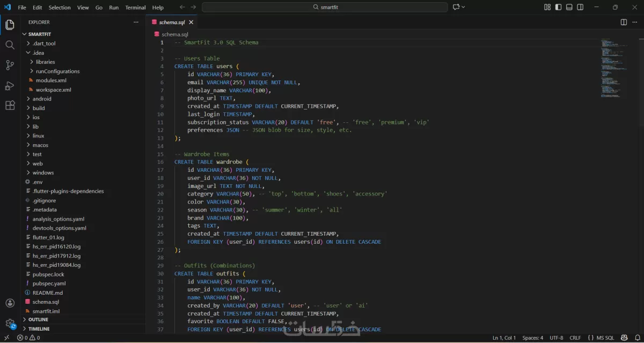Viewport: 644px width, 343px height.
Task: Expand the android folder
Action: (41, 99)
